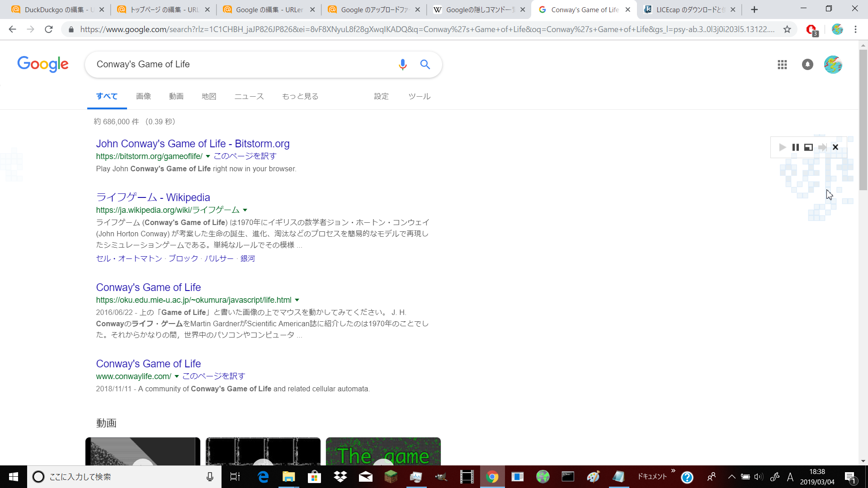Switch to the ニュース search tab
The image size is (868, 488).
coord(249,96)
